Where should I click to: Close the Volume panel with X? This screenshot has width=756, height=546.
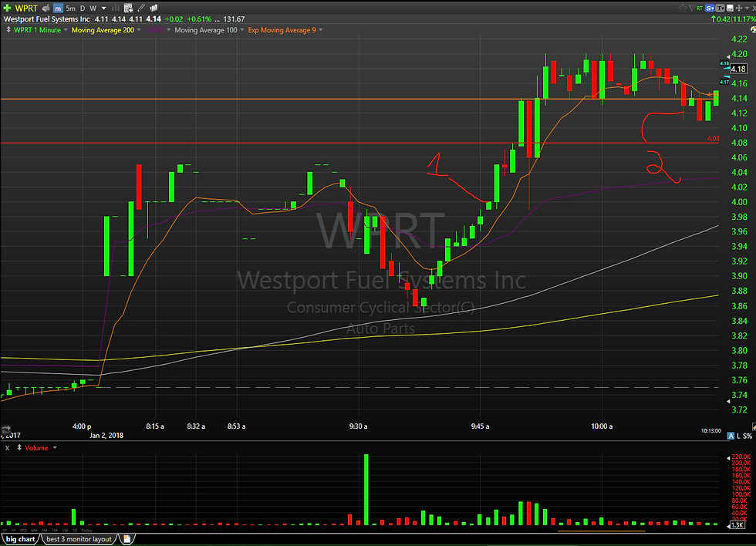coord(7,448)
